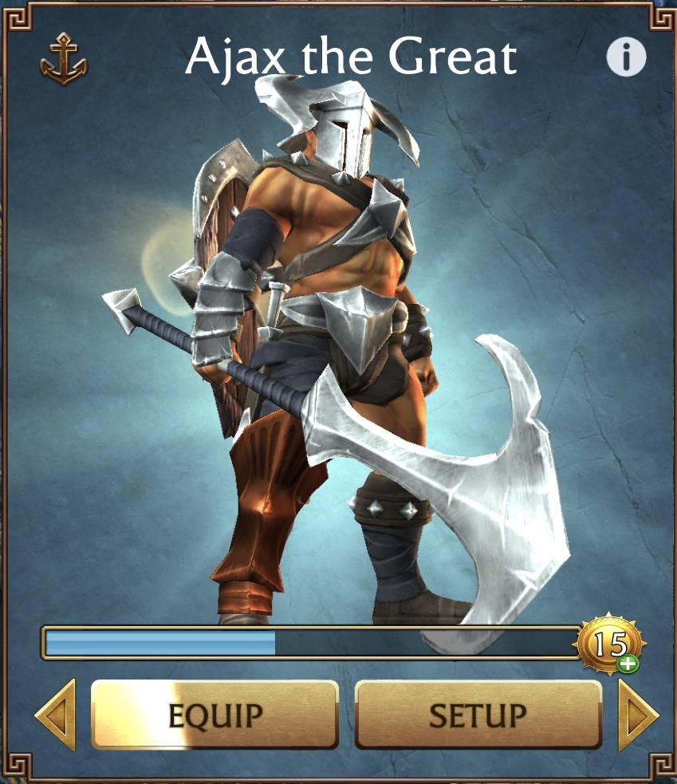
Task: Click the empty dark part of experience bar
Action: (425, 643)
